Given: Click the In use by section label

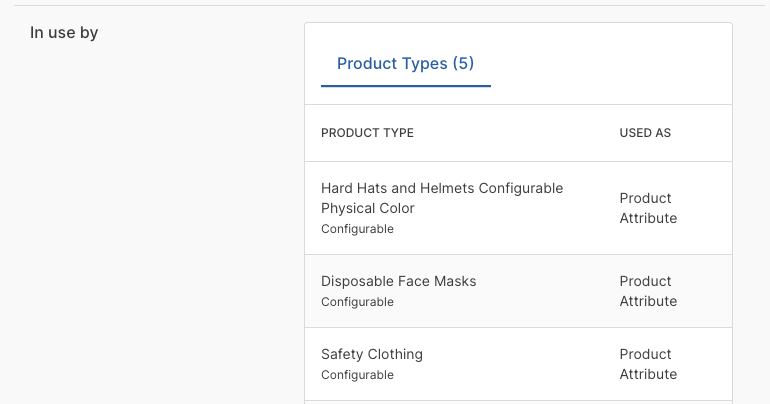Looking at the screenshot, I should 64,33.
